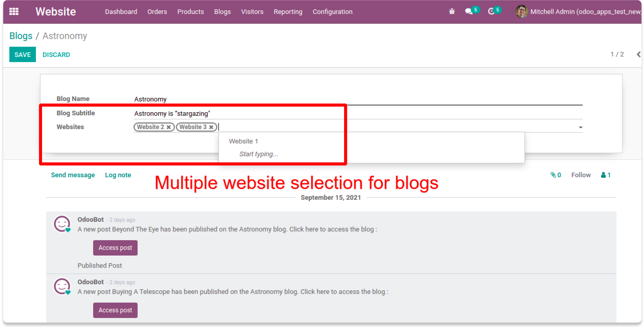
Task: Open the Reporting menu
Action: (x=288, y=12)
